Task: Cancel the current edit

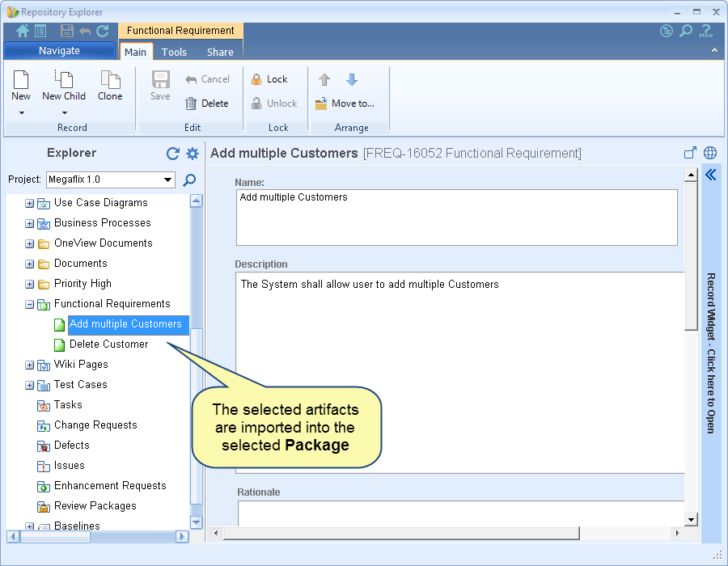Action: point(207,79)
